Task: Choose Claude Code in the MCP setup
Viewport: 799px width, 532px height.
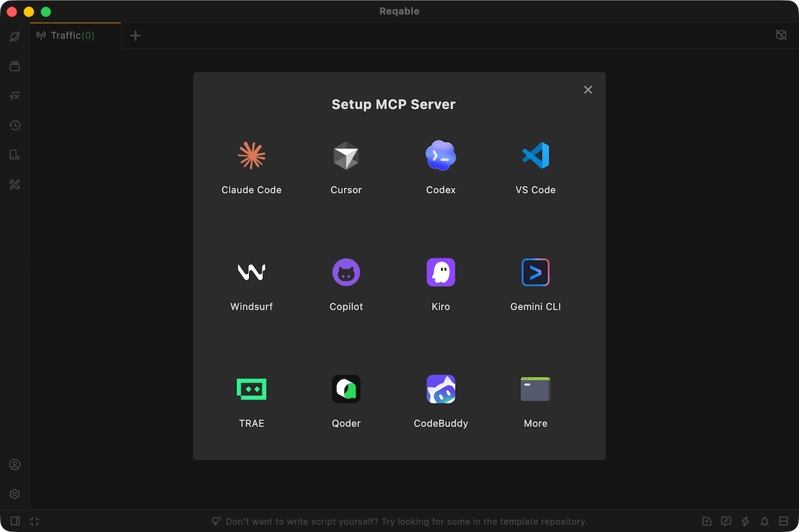Action: 252,167
